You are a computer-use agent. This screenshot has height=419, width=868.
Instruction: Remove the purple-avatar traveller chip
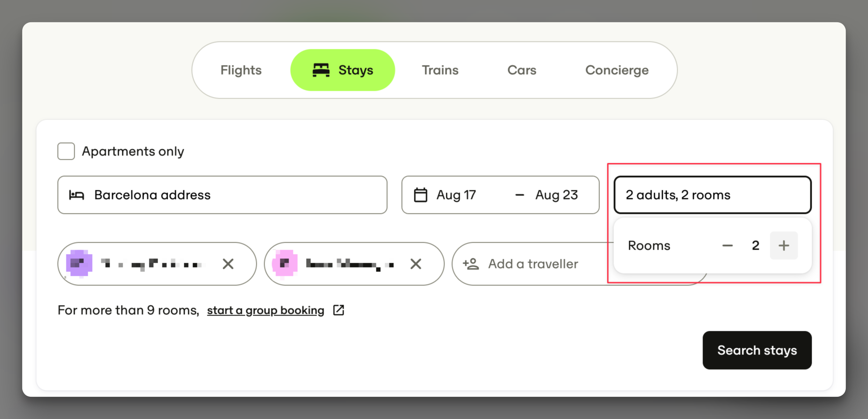coord(228,264)
